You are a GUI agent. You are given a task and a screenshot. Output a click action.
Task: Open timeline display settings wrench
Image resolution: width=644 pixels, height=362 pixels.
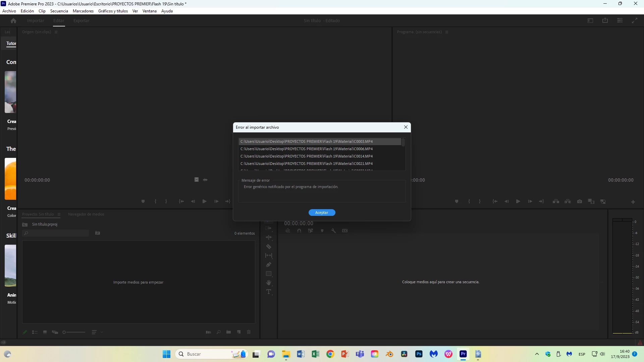click(x=333, y=231)
